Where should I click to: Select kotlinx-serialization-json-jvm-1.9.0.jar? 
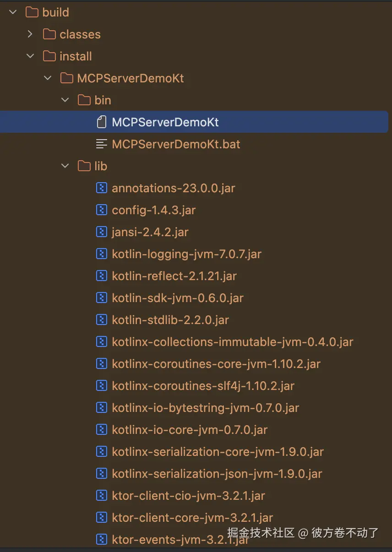point(217,474)
